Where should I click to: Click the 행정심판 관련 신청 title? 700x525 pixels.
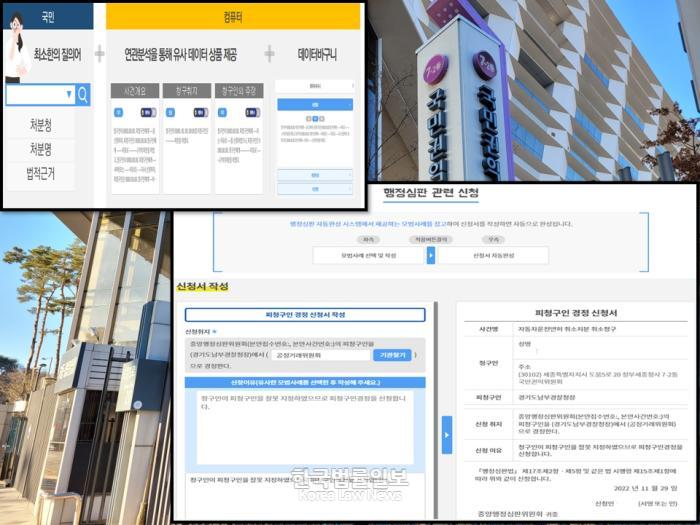point(431,193)
